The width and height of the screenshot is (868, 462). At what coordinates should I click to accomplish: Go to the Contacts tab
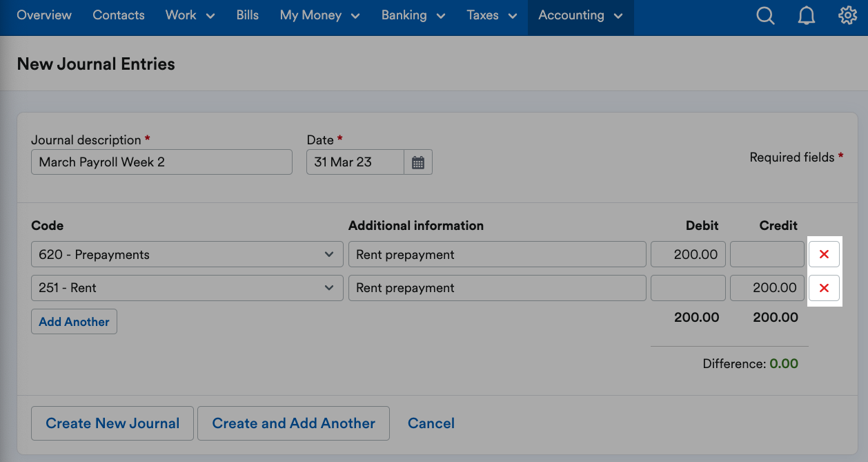[119, 15]
